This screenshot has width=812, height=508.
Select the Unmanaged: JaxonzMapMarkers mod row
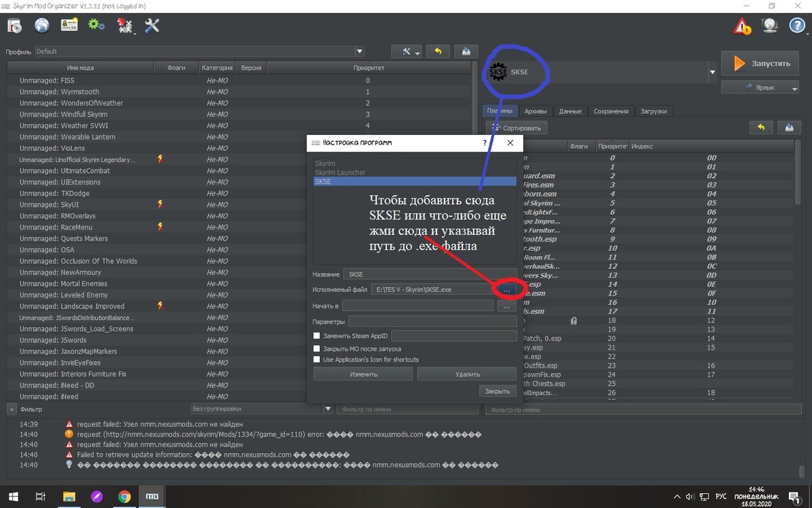pyautogui.click(x=157, y=351)
